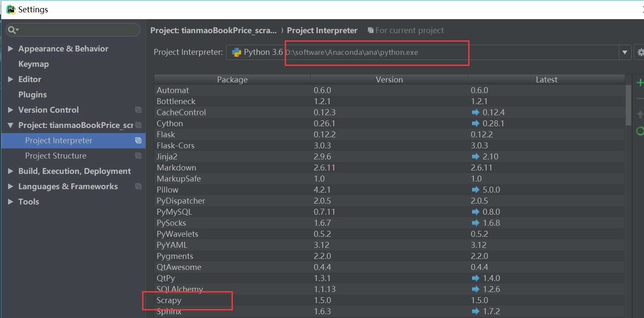Select Plugins in settings tree
Screen dimensions: 644x318
[32, 94]
